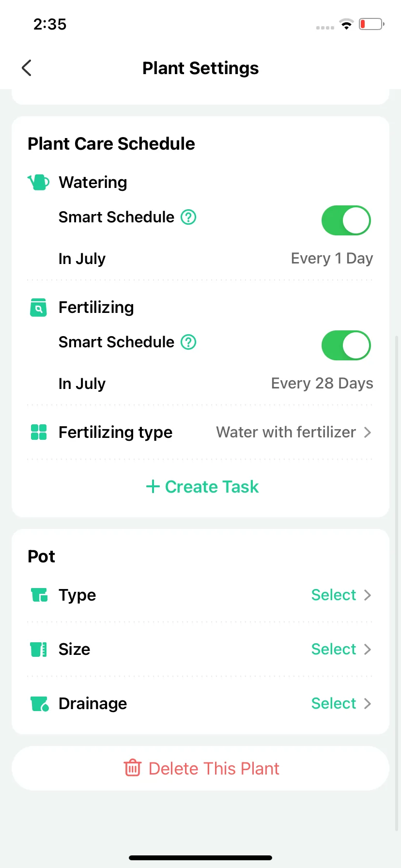Delete This Plant

[200, 768]
